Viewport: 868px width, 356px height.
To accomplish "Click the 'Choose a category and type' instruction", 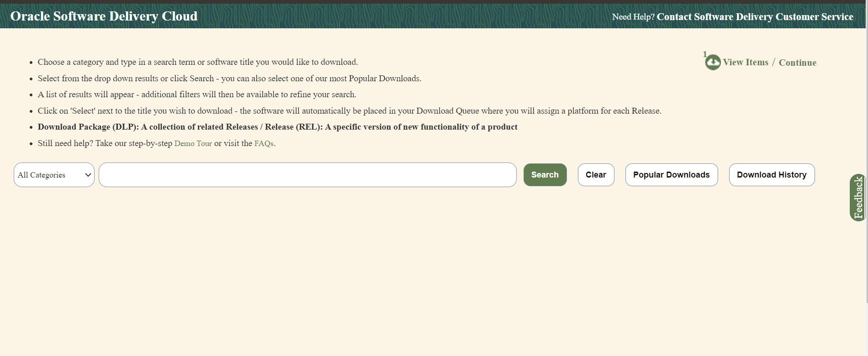I will pyautogui.click(x=198, y=62).
